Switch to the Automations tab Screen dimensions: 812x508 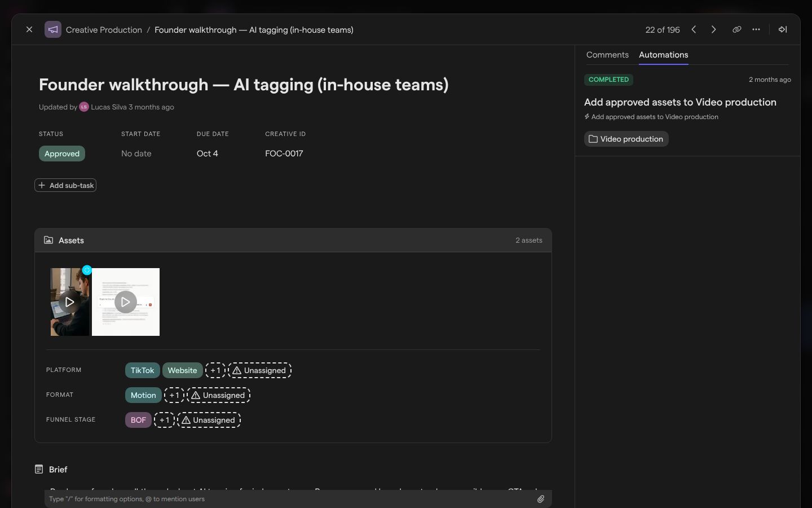click(x=664, y=55)
